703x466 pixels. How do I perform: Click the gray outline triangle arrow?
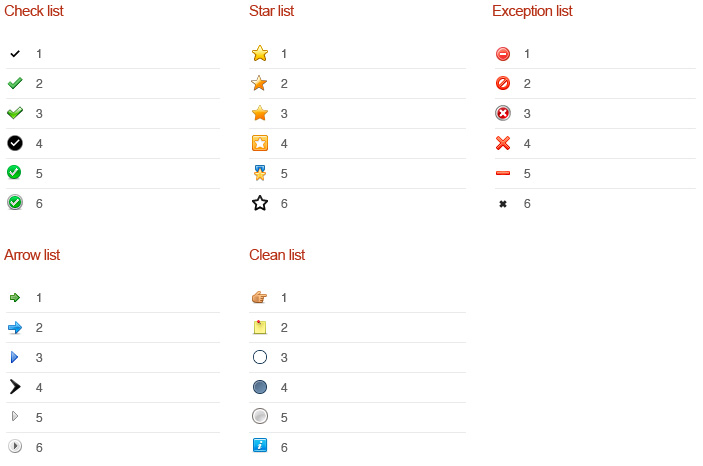click(15, 416)
